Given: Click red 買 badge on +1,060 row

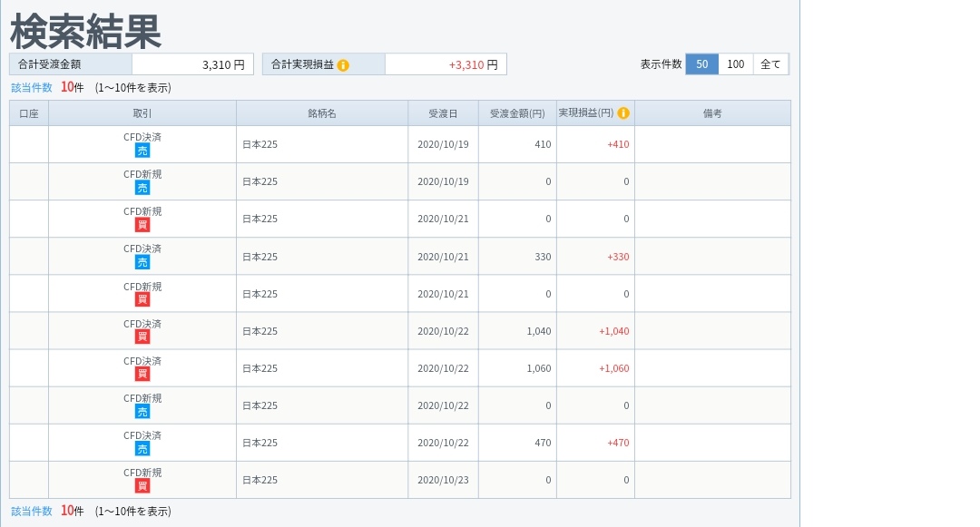Looking at the screenshot, I should [142, 374].
